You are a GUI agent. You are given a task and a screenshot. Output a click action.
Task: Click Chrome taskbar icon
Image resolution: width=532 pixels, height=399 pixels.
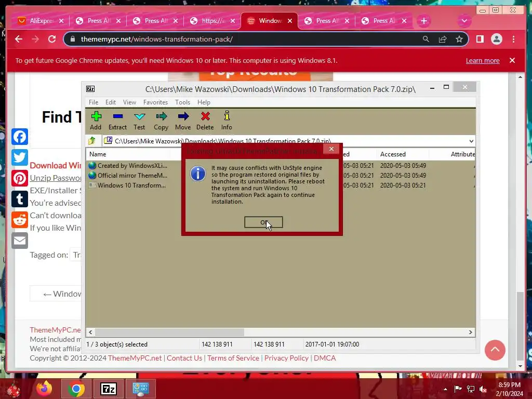coord(76,389)
